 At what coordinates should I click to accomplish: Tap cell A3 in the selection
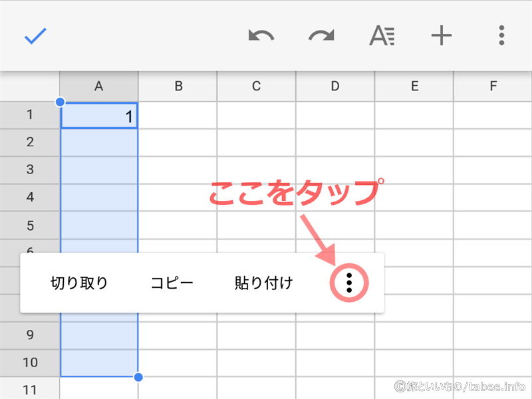tap(99, 170)
